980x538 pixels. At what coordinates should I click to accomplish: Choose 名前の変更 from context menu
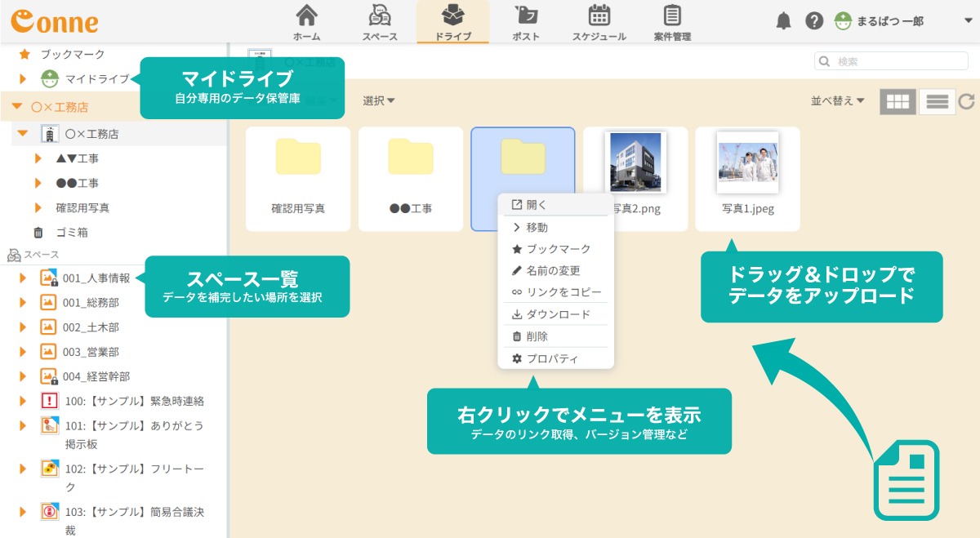pos(552,270)
